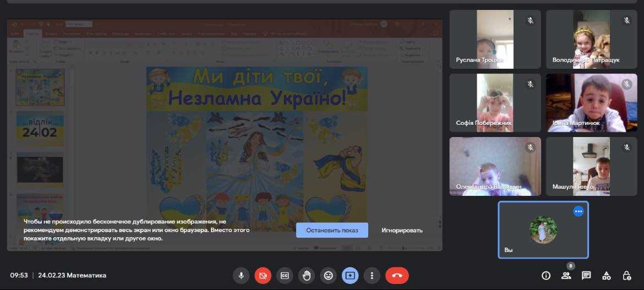The image size is (644, 290).
Task: Enable closed captions with the CC button
Action: (x=285, y=275)
